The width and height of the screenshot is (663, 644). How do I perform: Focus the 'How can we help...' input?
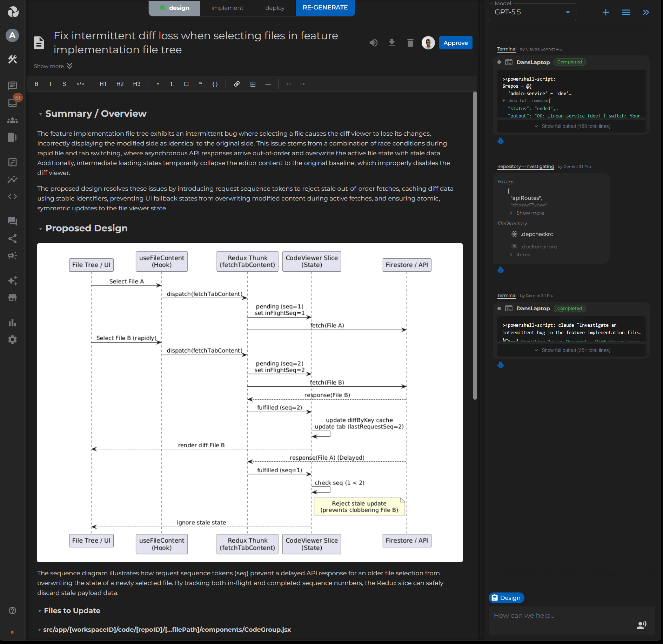coord(561,616)
